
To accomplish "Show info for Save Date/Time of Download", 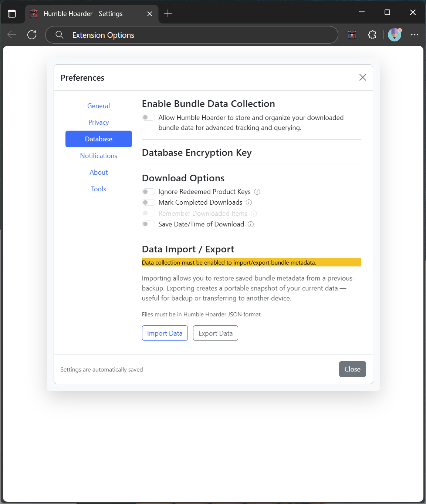I will pyautogui.click(x=251, y=224).
